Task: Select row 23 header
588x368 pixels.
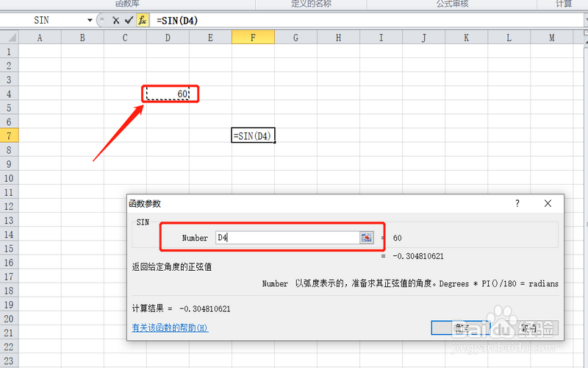Action: tap(9, 361)
